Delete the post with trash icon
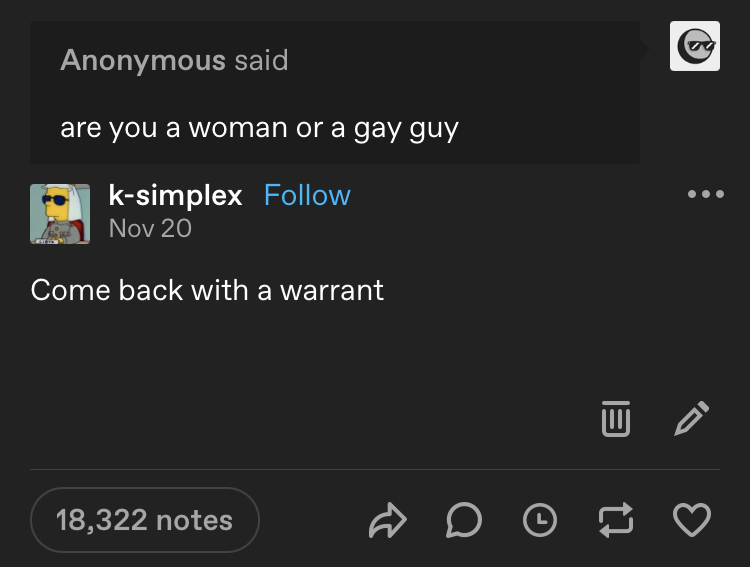750x567 pixels. click(616, 419)
